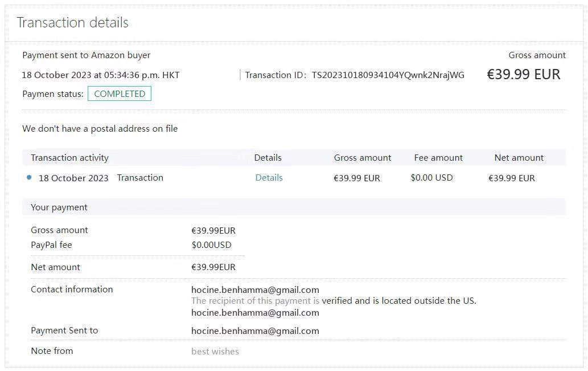Click the best wishes note text
Screen dimensions: 588x371
click(x=215, y=352)
